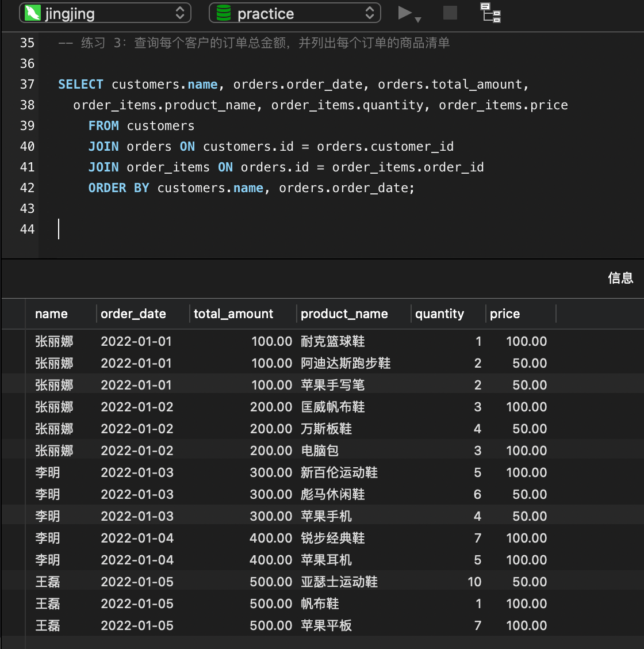Select the 苹果平板 product cell
Viewport: 644px width, 649px height.
click(x=326, y=626)
